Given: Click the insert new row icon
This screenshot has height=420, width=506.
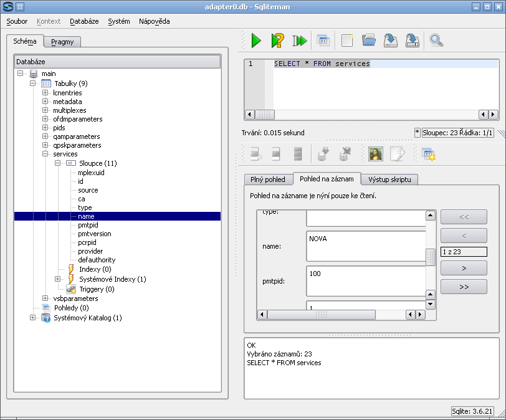Looking at the screenshot, I should tap(256, 154).
